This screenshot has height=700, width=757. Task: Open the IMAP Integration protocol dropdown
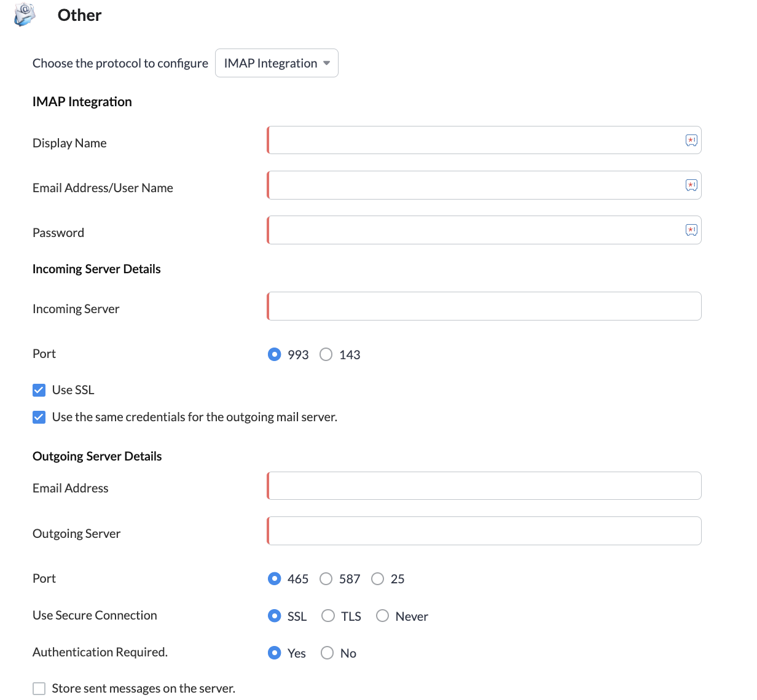click(277, 63)
